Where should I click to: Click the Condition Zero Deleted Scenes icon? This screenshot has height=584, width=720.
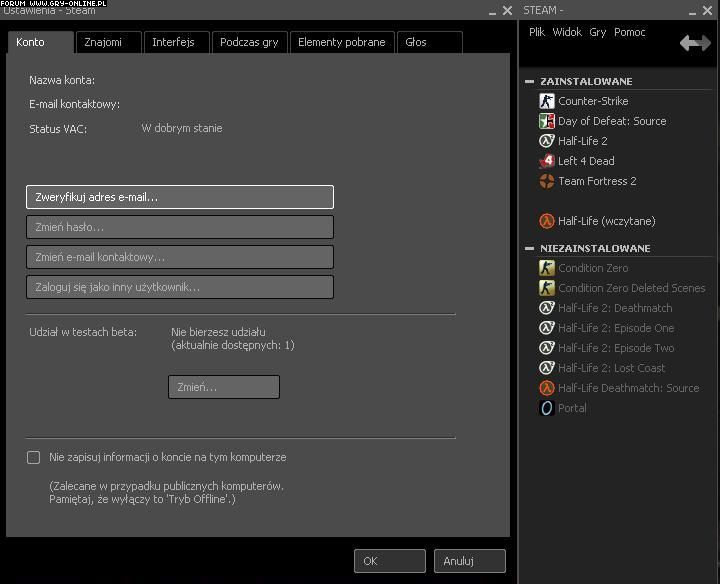pyautogui.click(x=546, y=288)
